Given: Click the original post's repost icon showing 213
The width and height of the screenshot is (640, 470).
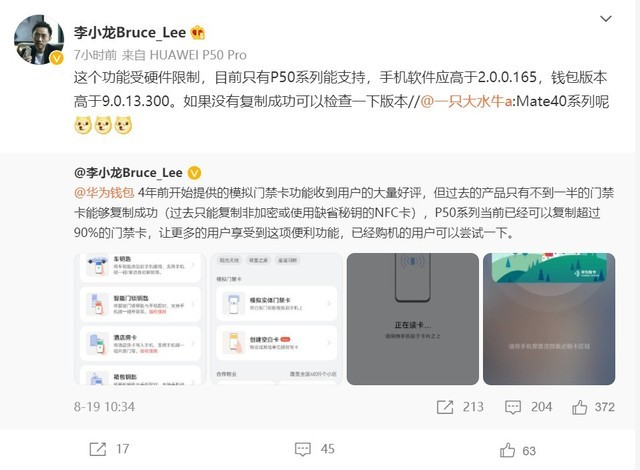Looking at the screenshot, I should coord(445,407).
